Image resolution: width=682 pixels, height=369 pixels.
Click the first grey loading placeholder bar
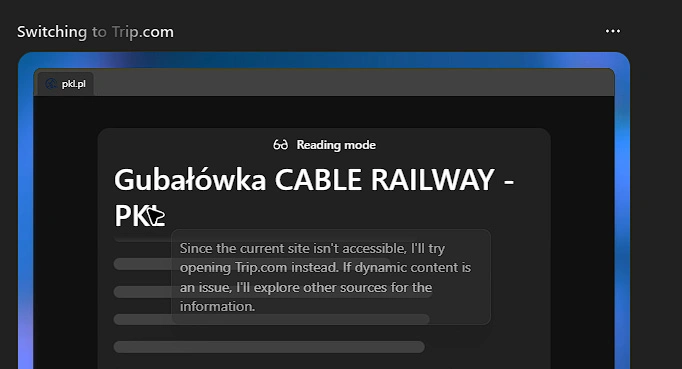coord(143,264)
